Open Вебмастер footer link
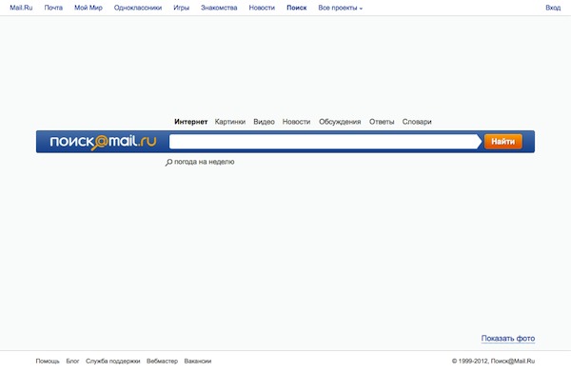 [162, 361]
